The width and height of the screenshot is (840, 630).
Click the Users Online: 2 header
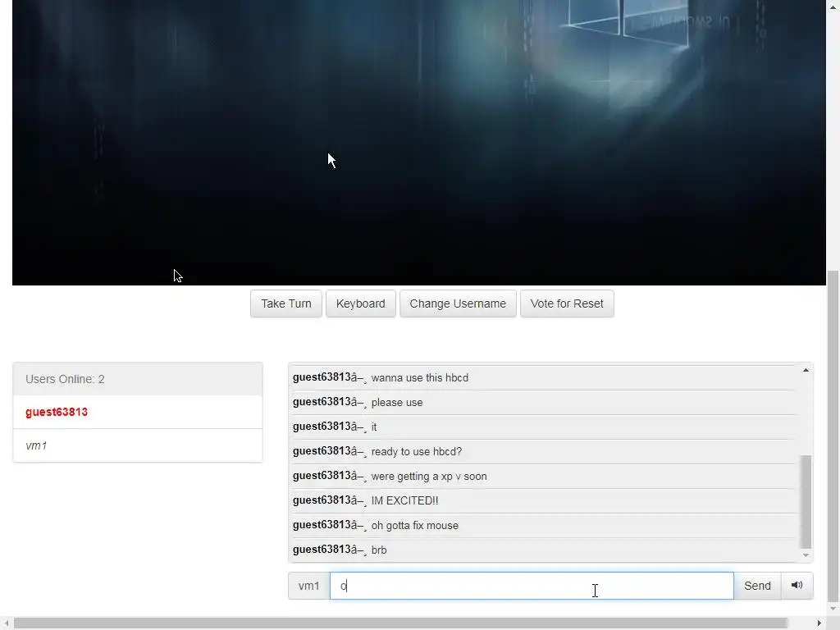[138, 379]
